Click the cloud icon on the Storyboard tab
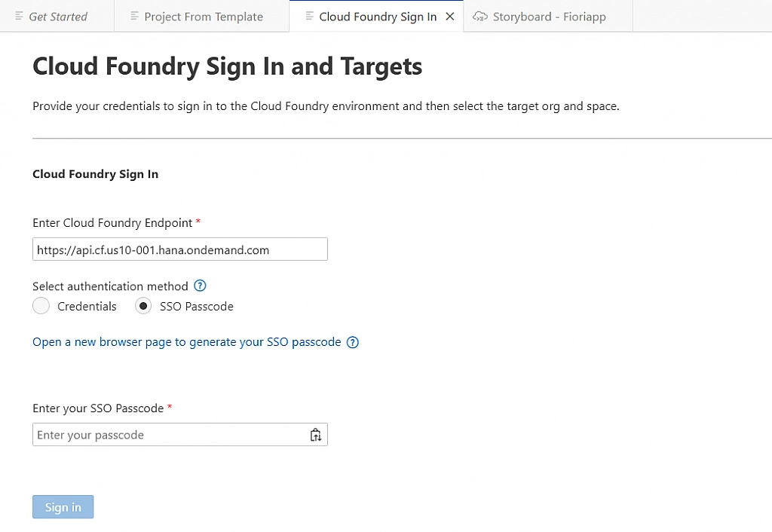 pos(479,17)
